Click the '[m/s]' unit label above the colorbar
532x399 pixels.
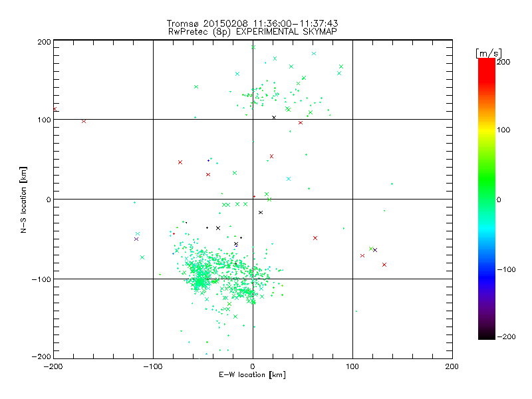[x=488, y=53]
